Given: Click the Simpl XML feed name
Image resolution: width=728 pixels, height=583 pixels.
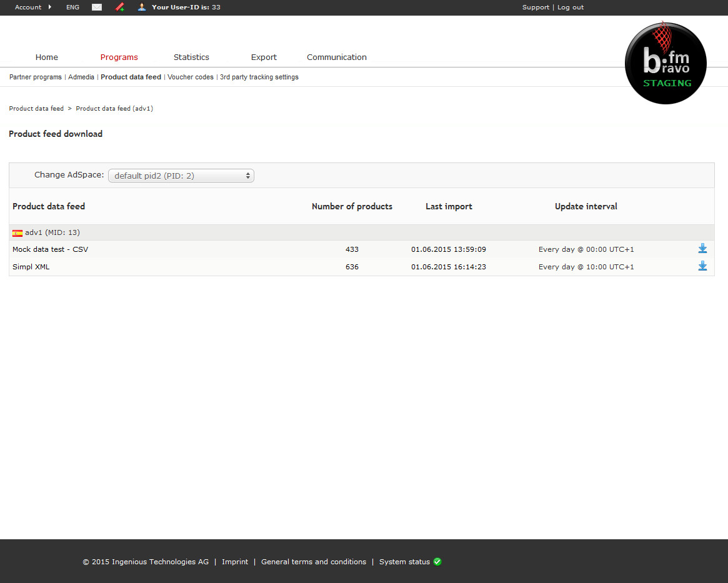Looking at the screenshot, I should tap(31, 267).
